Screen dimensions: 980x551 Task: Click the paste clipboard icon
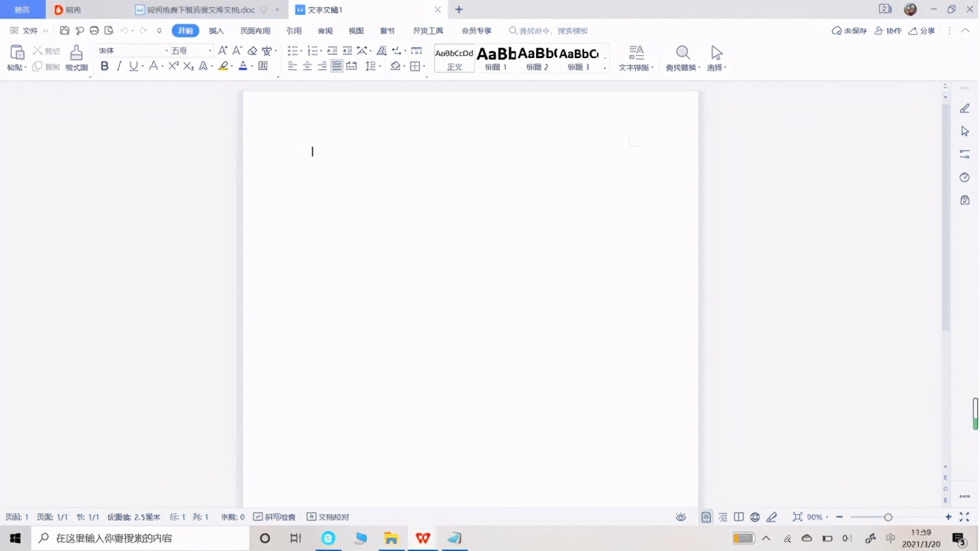click(x=17, y=53)
